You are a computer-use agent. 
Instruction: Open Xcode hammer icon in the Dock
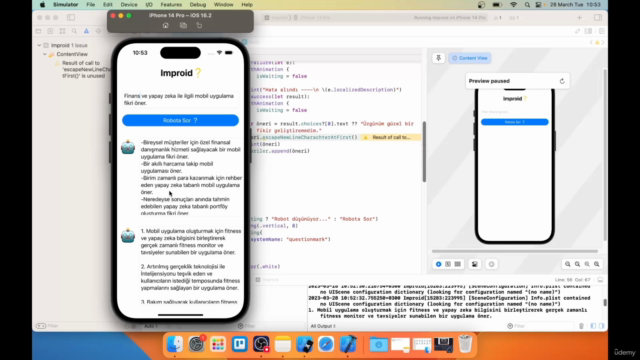click(x=348, y=344)
